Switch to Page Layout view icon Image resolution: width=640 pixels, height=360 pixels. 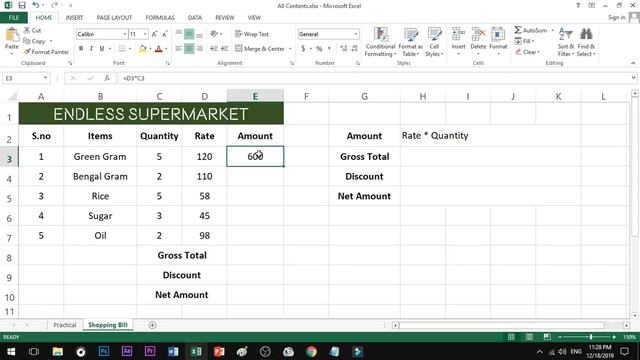click(x=529, y=337)
